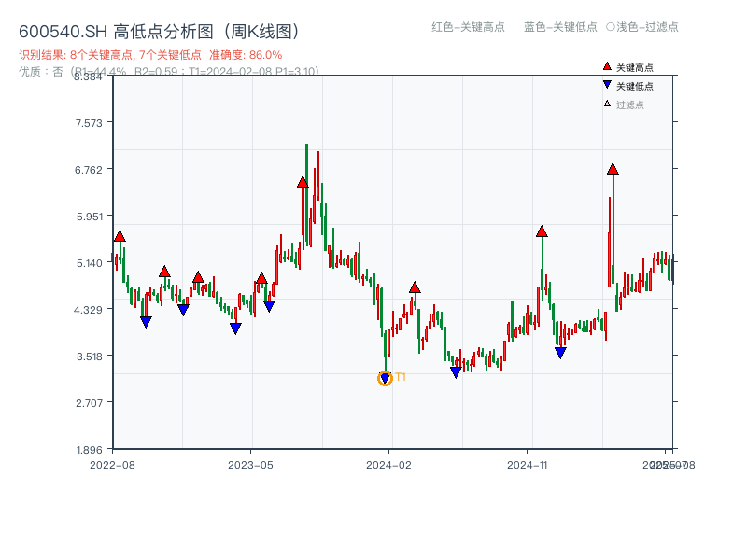Click the orange circled T1 marker on chart

click(385, 379)
